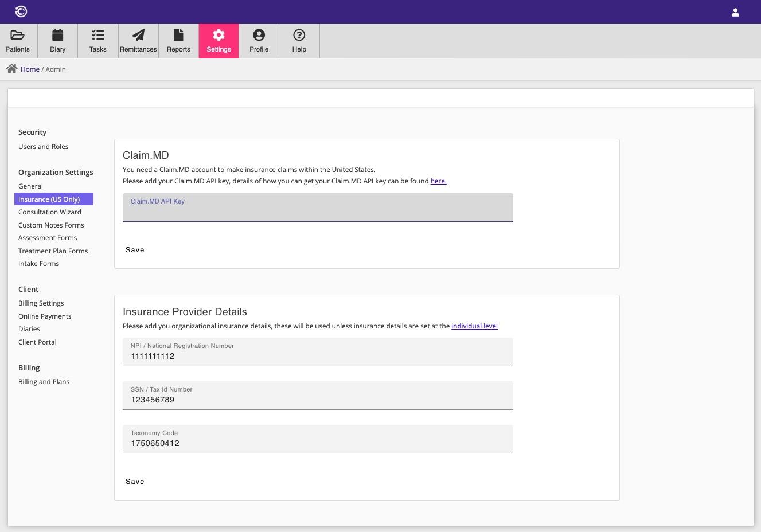
Task: Save the Claim.MD API key
Action: pyautogui.click(x=135, y=250)
